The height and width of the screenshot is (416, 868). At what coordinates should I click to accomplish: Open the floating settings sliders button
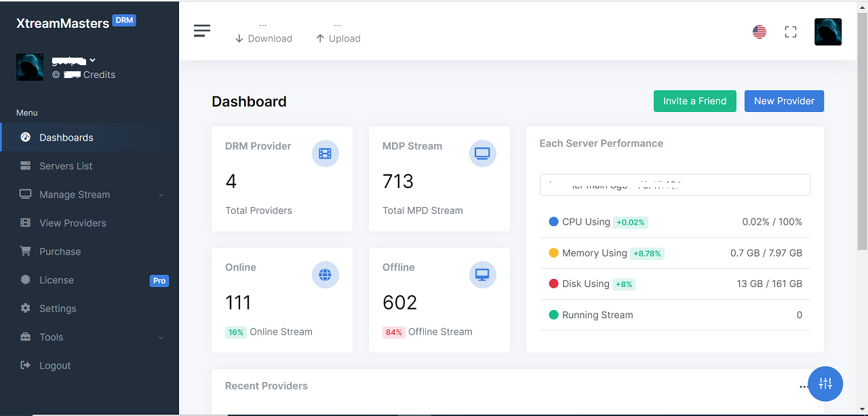tap(825, 383)
